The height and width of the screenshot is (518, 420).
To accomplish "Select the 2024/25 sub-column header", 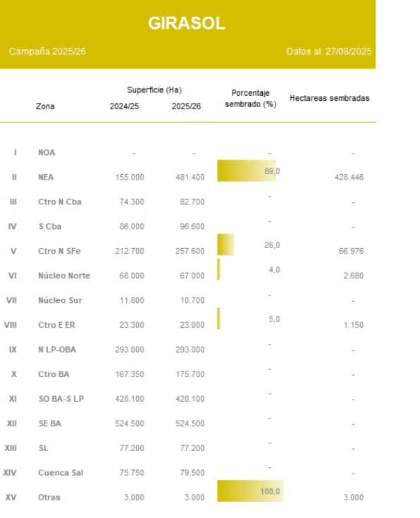I will coord(124,106).
